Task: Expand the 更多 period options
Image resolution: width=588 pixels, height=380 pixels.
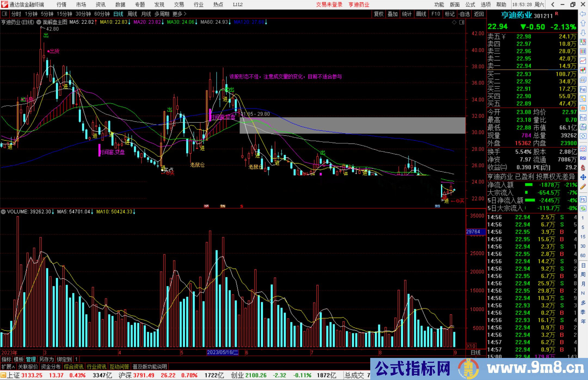Action: point(179,14)
